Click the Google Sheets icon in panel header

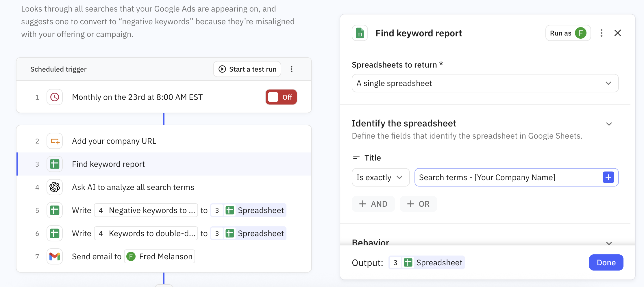[x=360, y=33]
